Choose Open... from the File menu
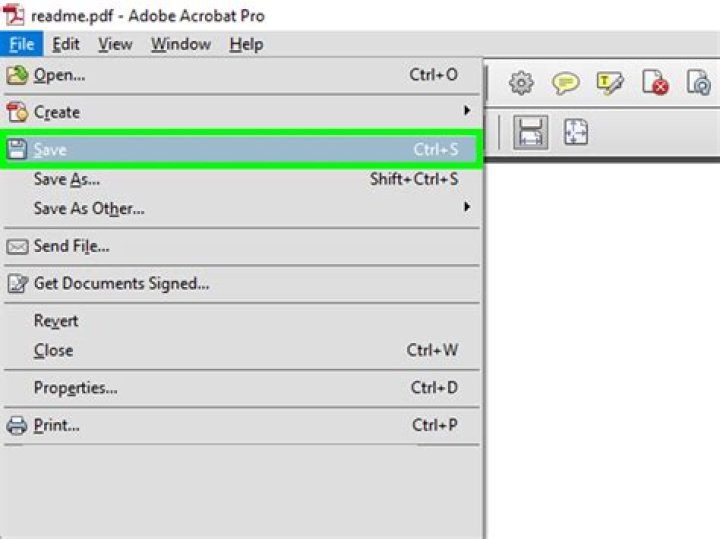This screenshot has height=539, width=720. [x=59, y=75]
